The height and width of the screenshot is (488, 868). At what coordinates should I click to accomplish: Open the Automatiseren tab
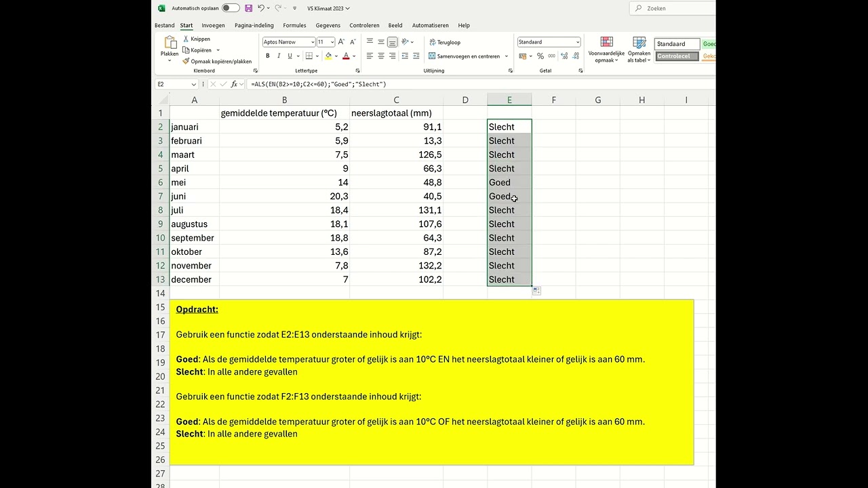pos(430,25)
